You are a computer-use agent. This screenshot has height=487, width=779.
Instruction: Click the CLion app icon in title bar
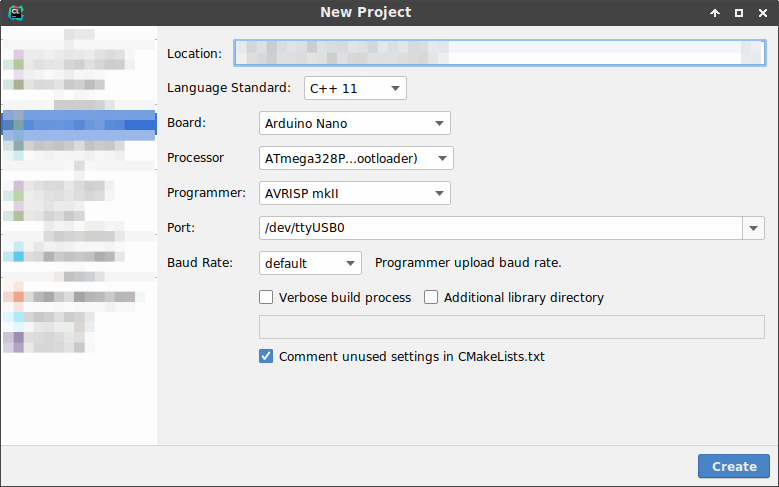(x=16, y=12)
